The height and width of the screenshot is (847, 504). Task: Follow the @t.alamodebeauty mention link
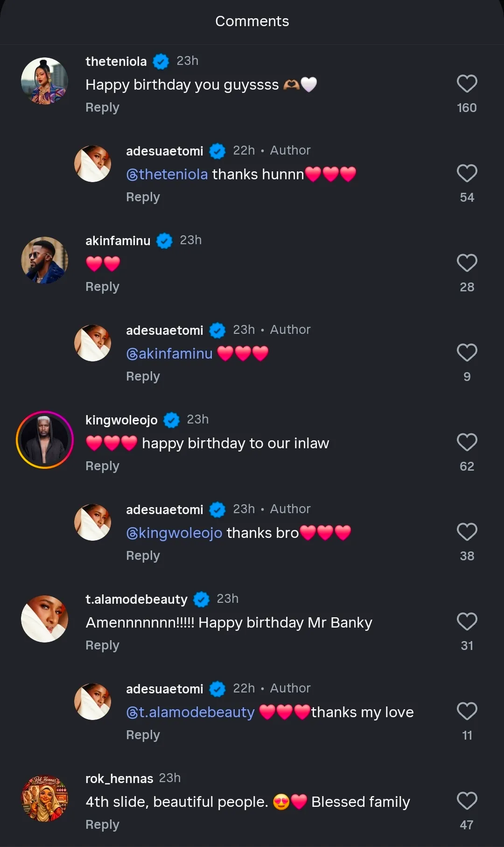pos(190,712)
